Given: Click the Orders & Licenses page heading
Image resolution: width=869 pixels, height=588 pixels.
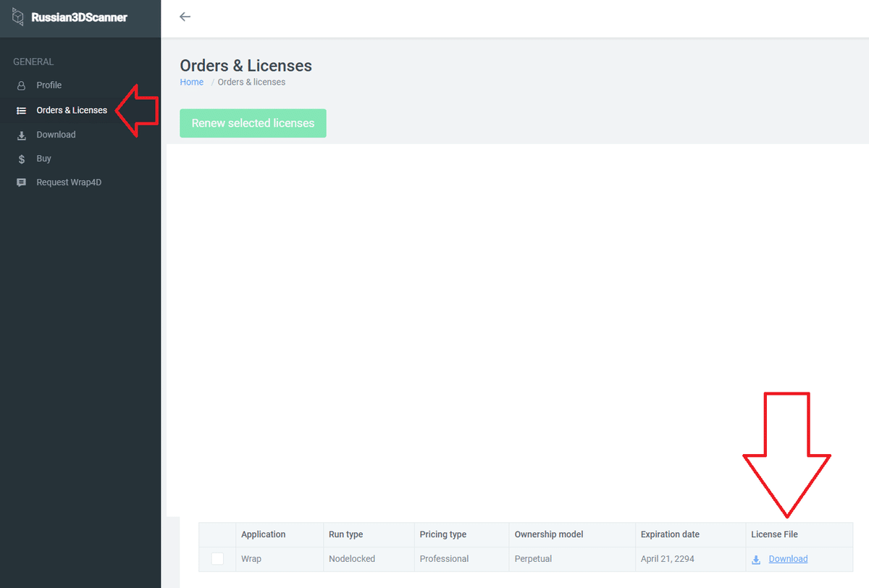Looking at the screenshot, I should click(x=246, y=65).
